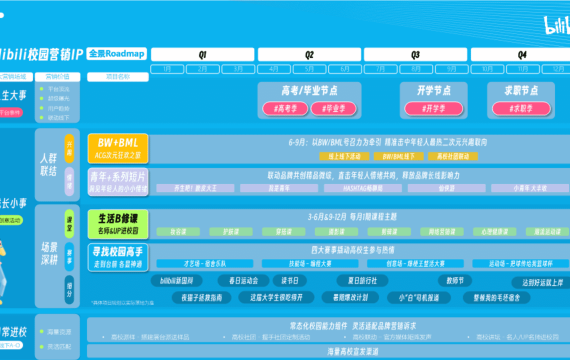Viewport: 570px width, 360px height.
Task: Click the yellow BW/BML线下 chip
Action: (x=398, y=156)
